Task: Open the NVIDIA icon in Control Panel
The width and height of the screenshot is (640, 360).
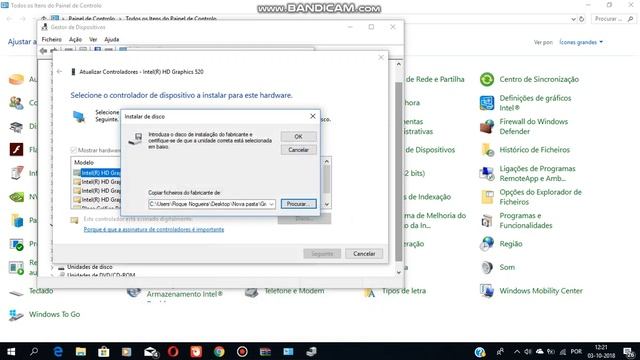Action: point(16,197)
